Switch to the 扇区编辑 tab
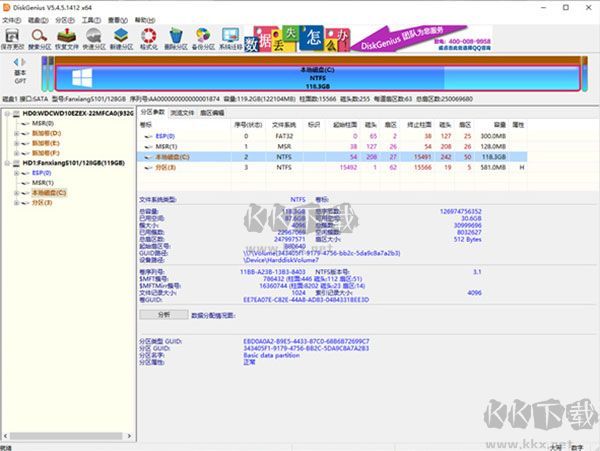The height and width of the screenshot is (451, 600). (x=212, y=113)
